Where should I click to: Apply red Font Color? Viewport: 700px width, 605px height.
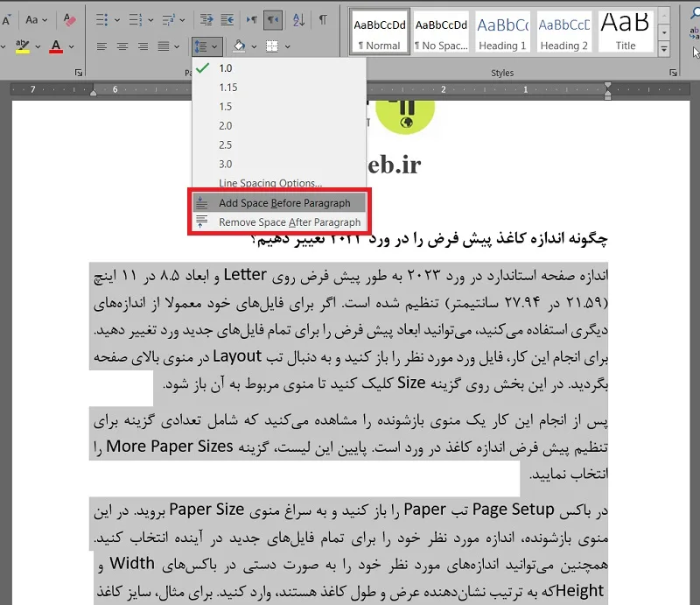[56, 46]
